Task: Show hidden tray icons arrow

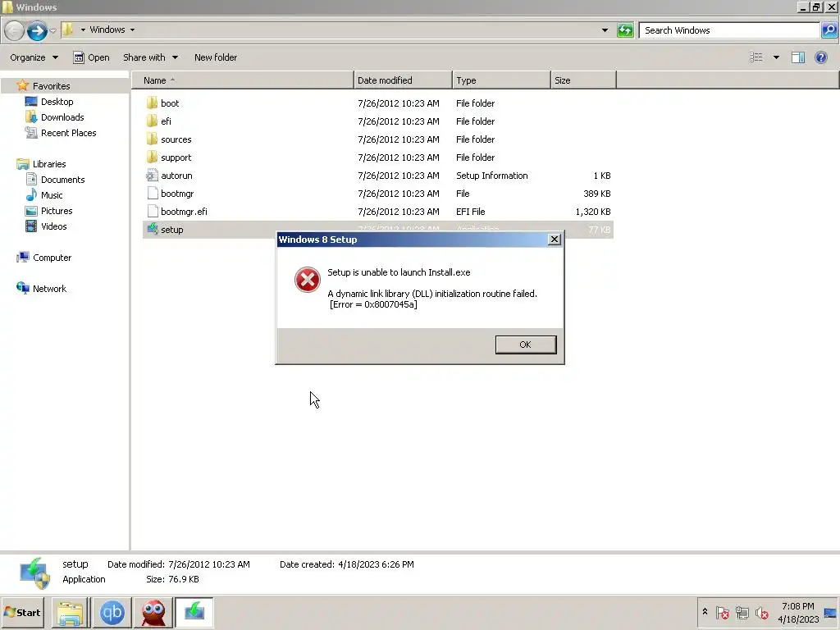Action: tap(705, 612)
